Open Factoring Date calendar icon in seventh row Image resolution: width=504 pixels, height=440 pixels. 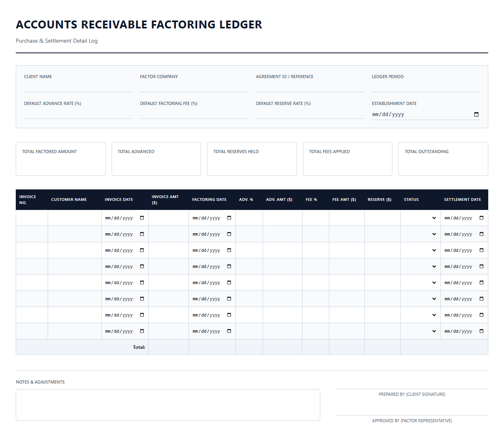point(229,315)
